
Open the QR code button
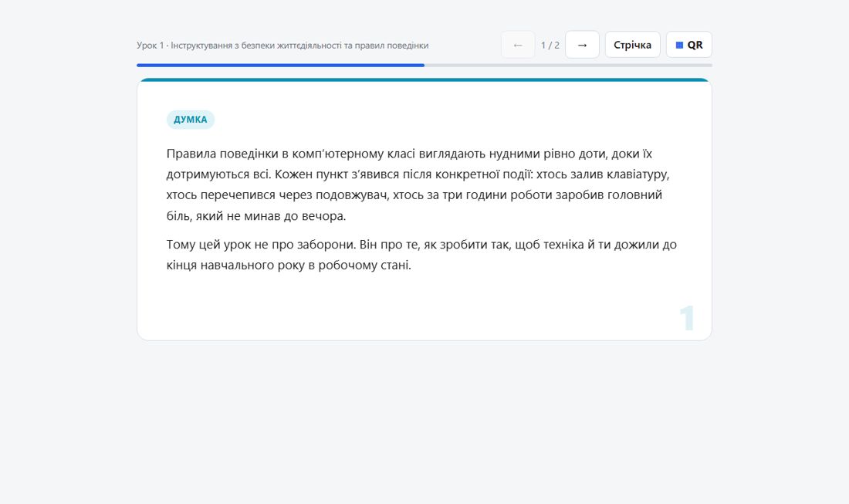click(688, 45)
